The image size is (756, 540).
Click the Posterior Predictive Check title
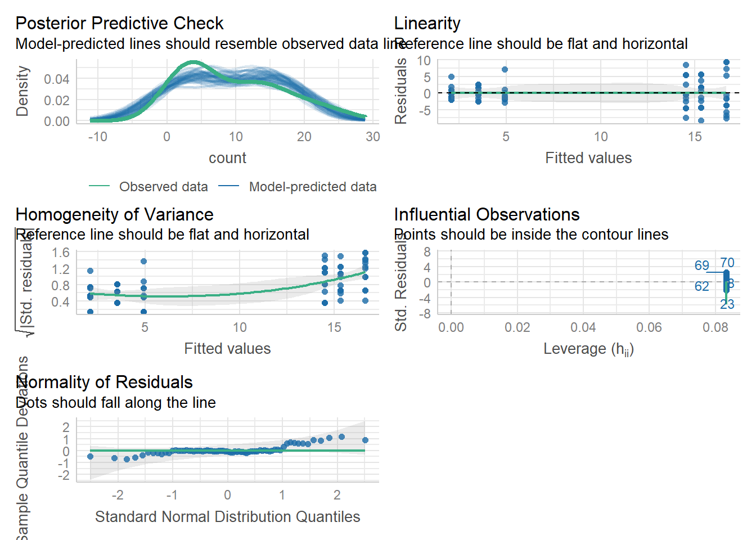pyautogui.click(x=119, y=23)
